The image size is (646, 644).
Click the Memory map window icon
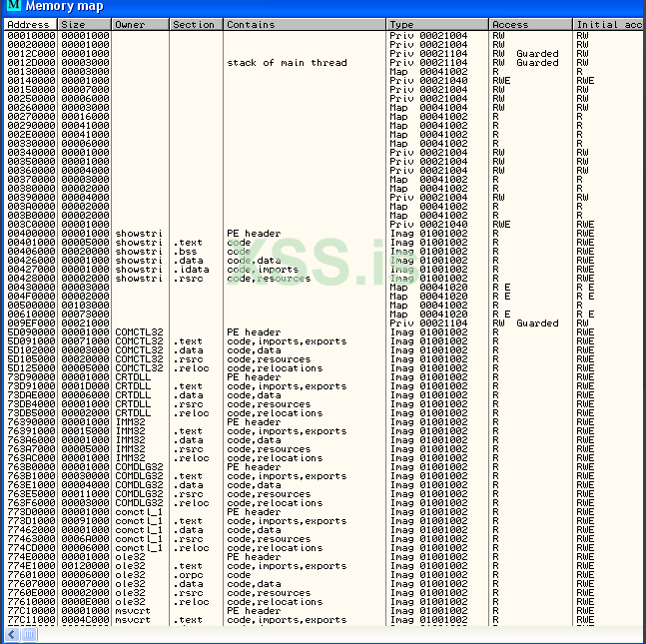point(14,5)
